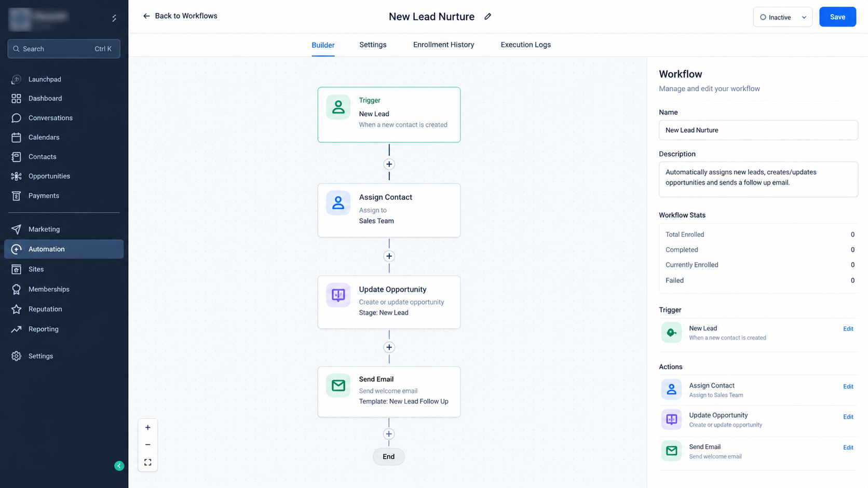868x488 pixels.
Task: Add a step below the Send Email node
Action: click(x=389, y=434)
